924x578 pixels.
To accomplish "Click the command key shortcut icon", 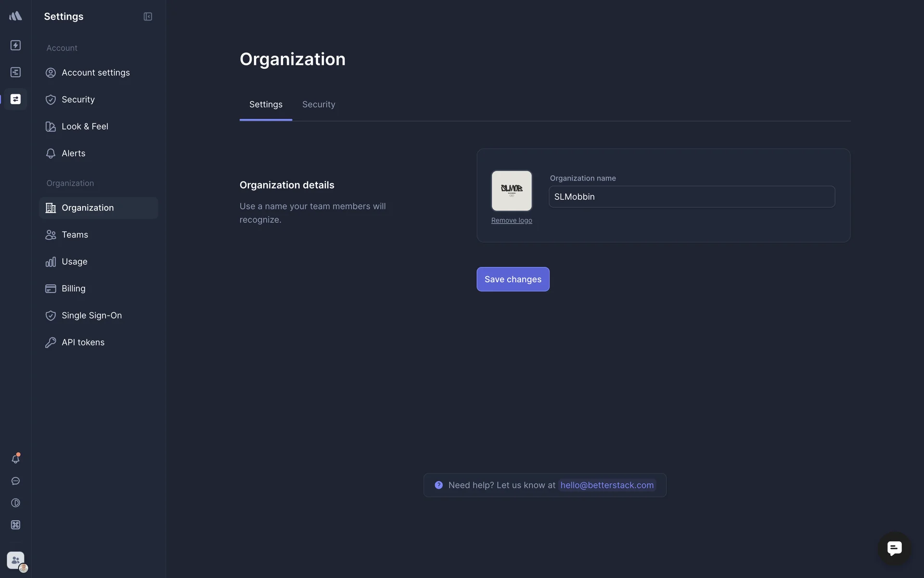I will pos(15,525).
